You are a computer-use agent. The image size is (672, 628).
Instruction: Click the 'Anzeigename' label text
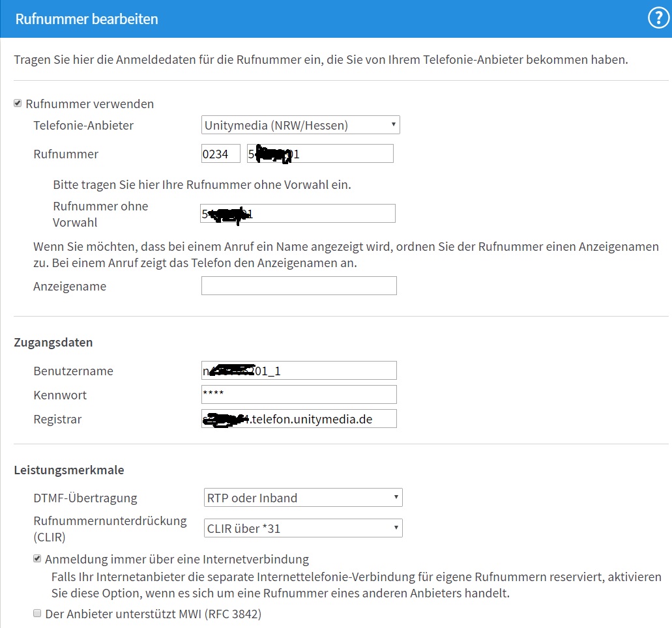tap(70, 287)
